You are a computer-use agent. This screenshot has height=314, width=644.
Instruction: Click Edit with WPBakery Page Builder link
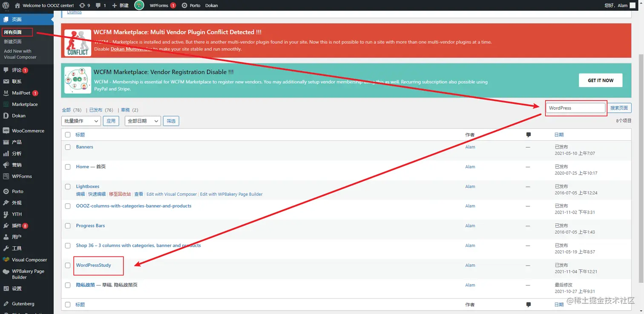[x=231, y=194]
